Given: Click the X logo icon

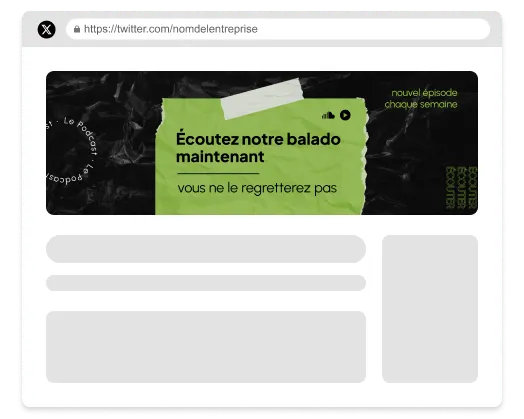Looking at the screenshot, I should pyautogui.click(x=46, y=29).
